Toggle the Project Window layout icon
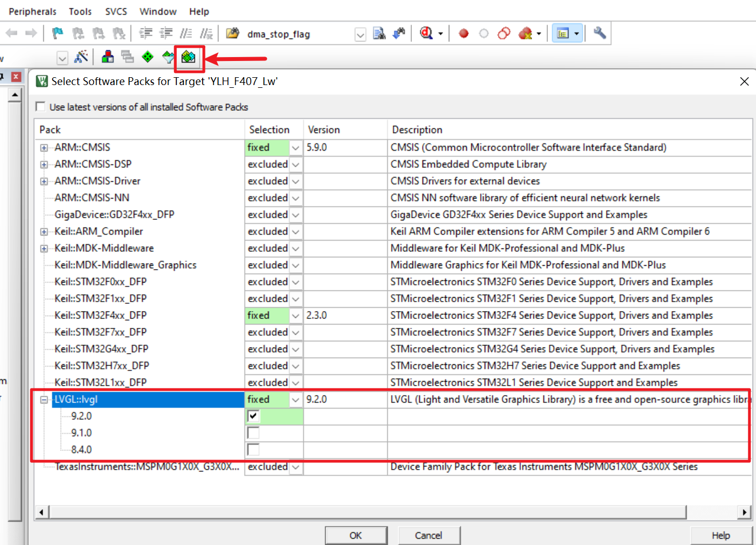This screenshot has width=756, height=545. [562, 34]
